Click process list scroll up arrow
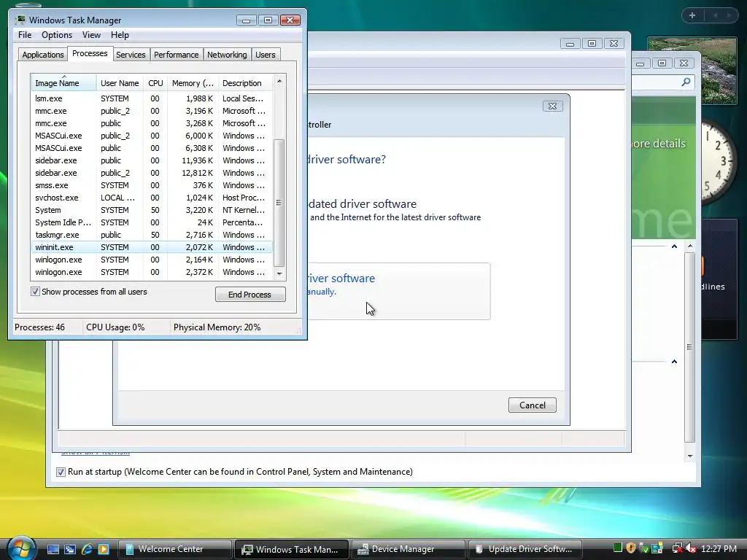 tap(279, 82)
